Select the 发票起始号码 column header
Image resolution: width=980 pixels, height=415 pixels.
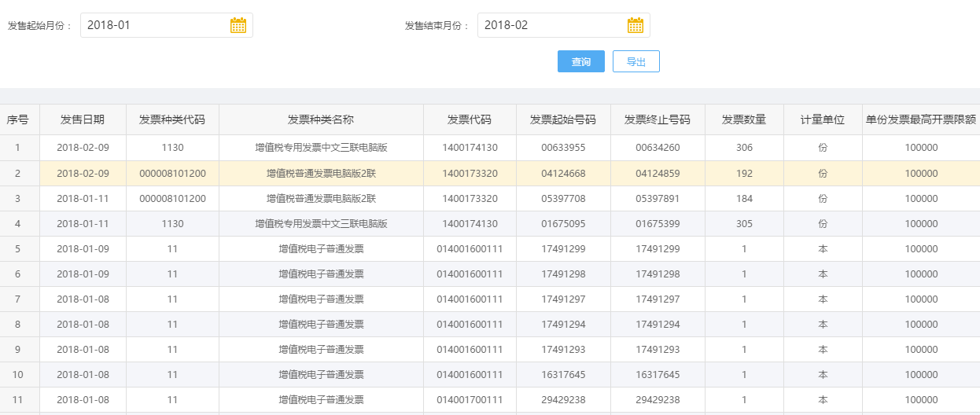563,119
